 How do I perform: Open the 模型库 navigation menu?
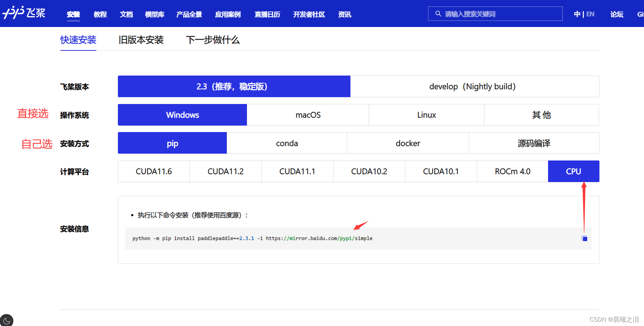(154, 14)
